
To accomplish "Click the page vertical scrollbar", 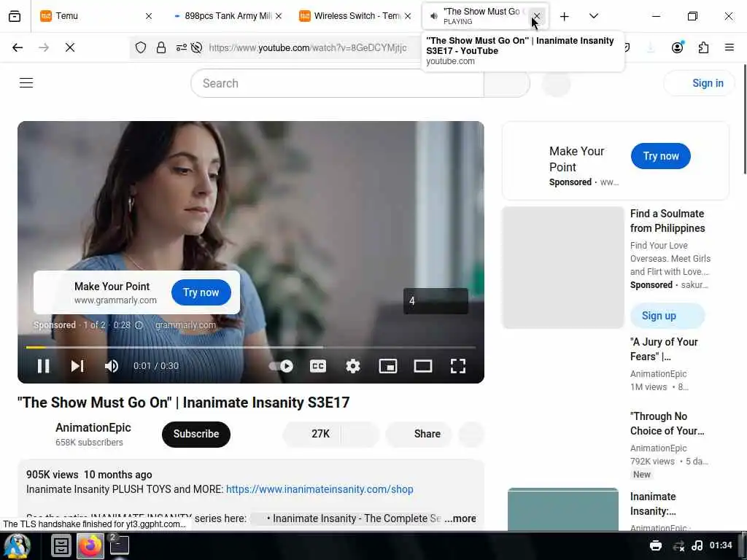I will (744, 119).
